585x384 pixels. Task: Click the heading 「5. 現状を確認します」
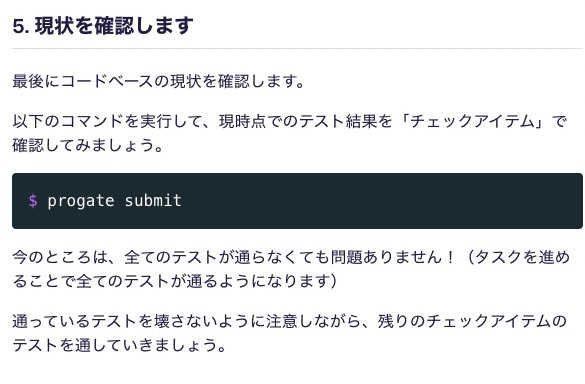tap(103, 26)
